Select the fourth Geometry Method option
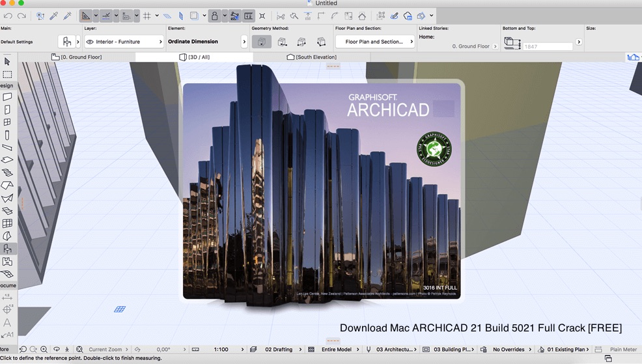This screenshot has width=642, height=364. (322, 42)
